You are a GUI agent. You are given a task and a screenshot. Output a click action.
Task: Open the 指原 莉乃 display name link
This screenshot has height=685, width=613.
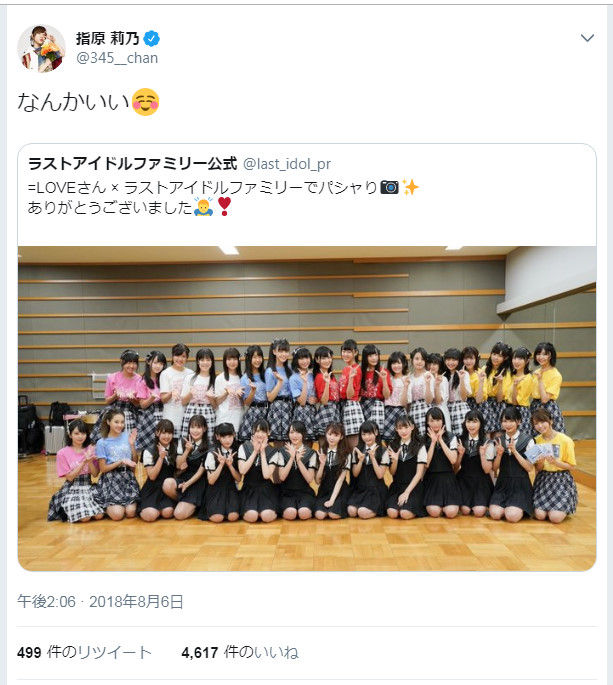pos(107,39)
